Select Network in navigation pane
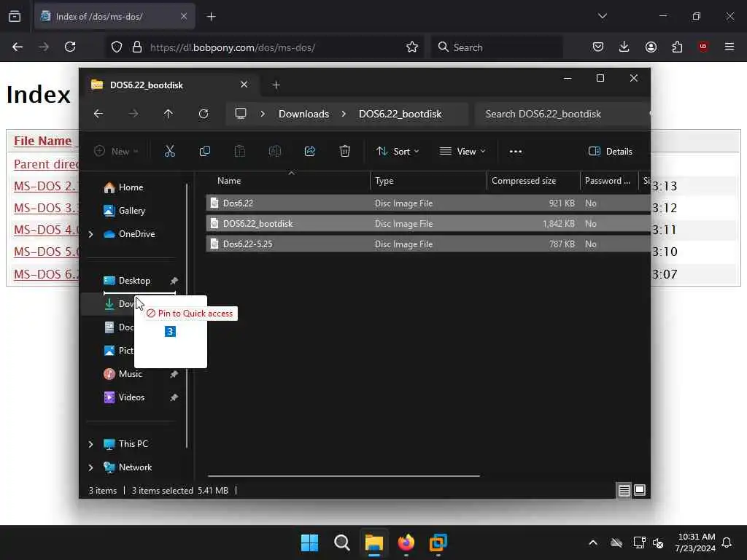This screenshot has width=747, height=560. click(x=128, y=467)
